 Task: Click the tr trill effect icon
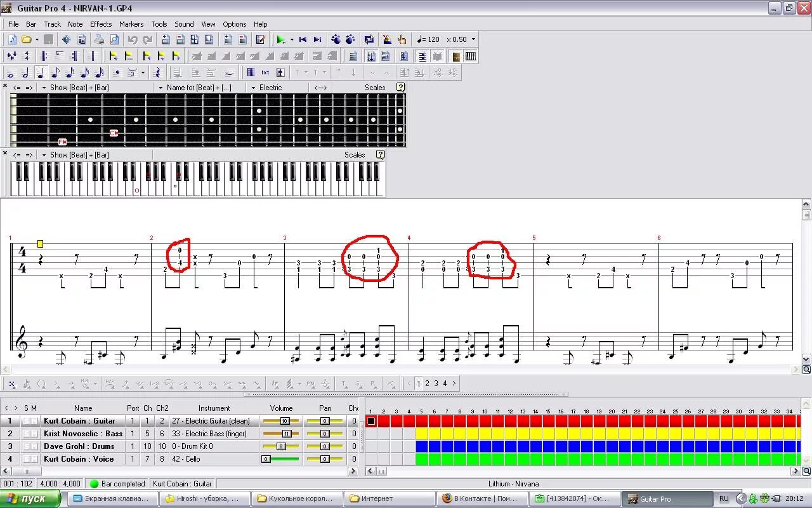(x=275, y=384)
